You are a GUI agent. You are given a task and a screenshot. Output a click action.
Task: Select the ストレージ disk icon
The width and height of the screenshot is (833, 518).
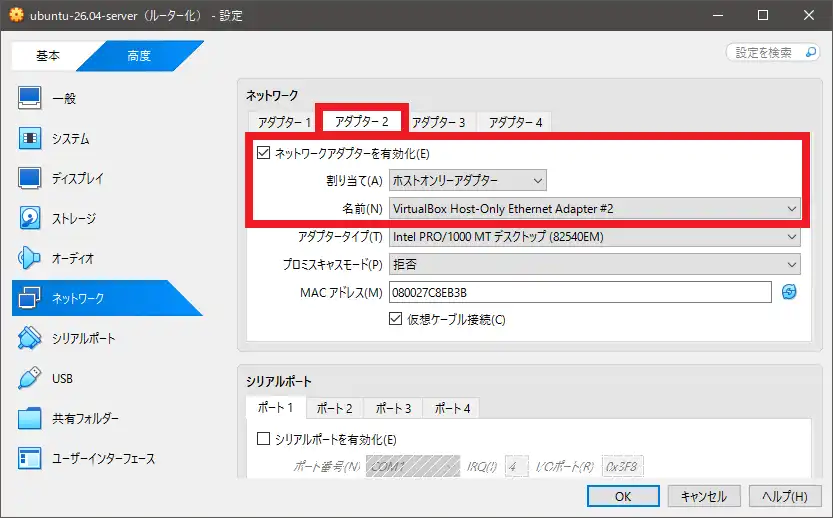tap(29, 218)
